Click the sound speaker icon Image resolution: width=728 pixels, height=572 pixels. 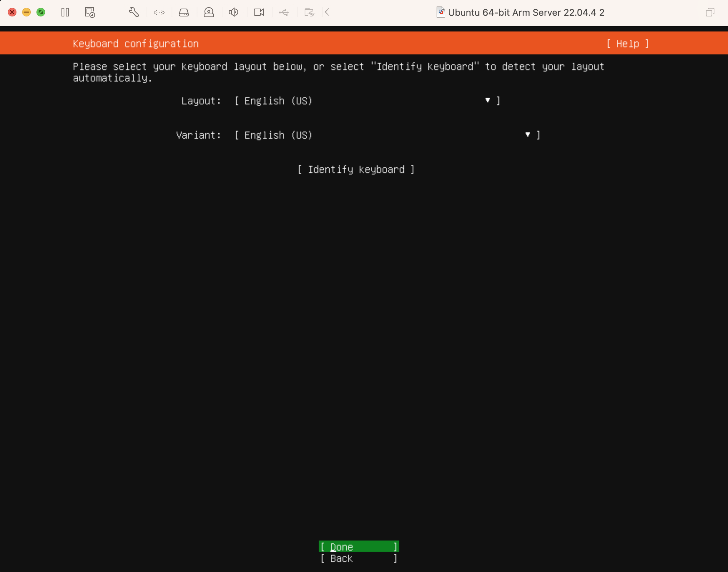tap(233, 13)
